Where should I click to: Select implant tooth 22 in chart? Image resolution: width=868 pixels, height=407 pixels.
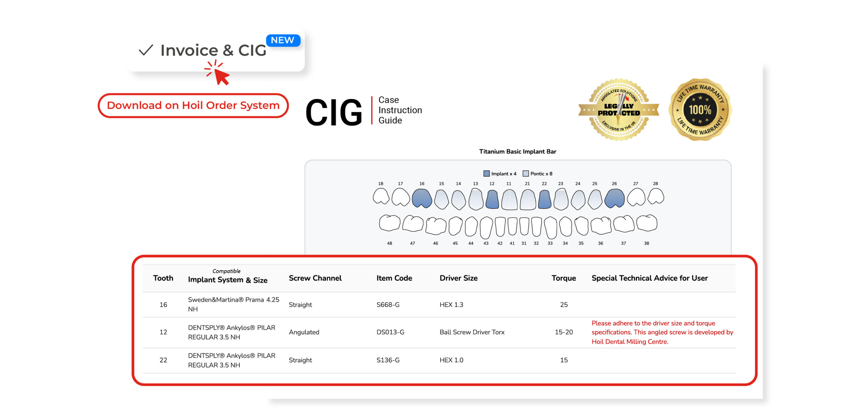pos(545,199)
